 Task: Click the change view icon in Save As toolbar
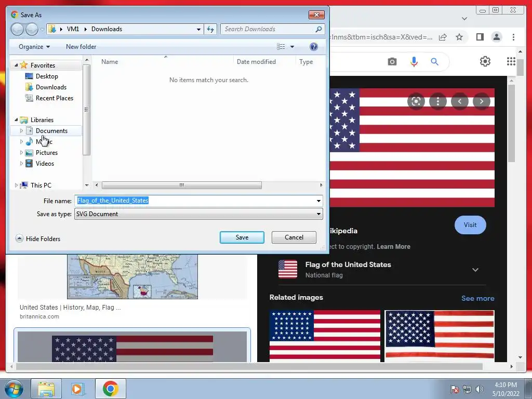coord(281,47)
